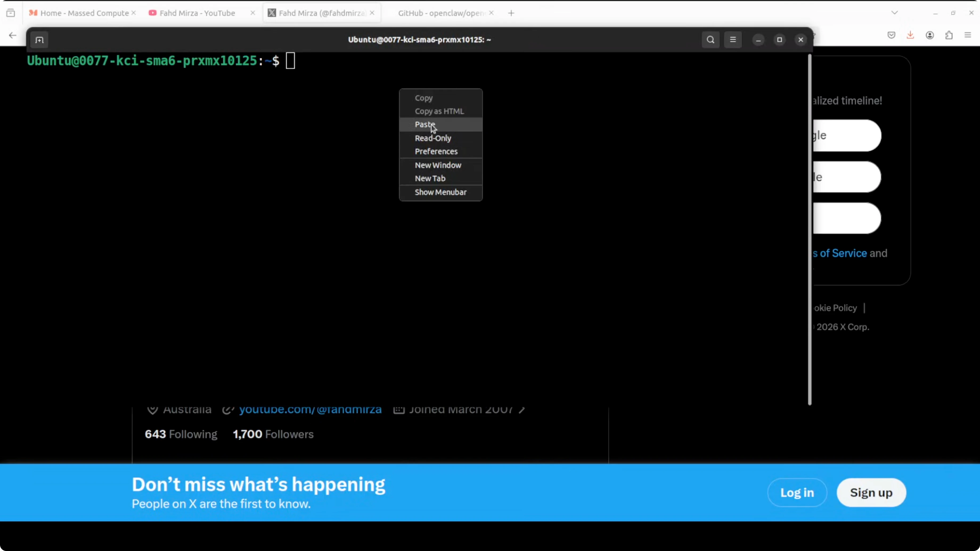Open the Firefox account icon

tap(929, 35)
